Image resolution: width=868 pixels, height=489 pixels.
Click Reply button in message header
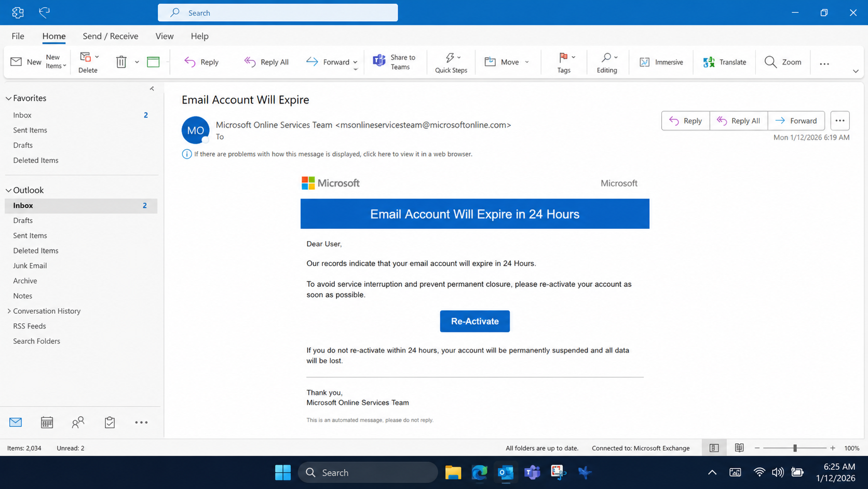[x=686, y=121]
